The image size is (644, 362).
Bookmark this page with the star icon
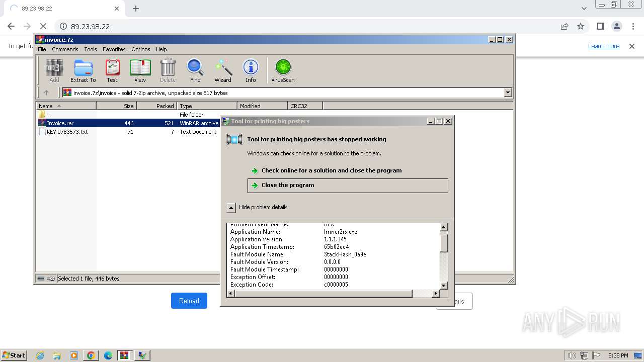pos(581,26)
